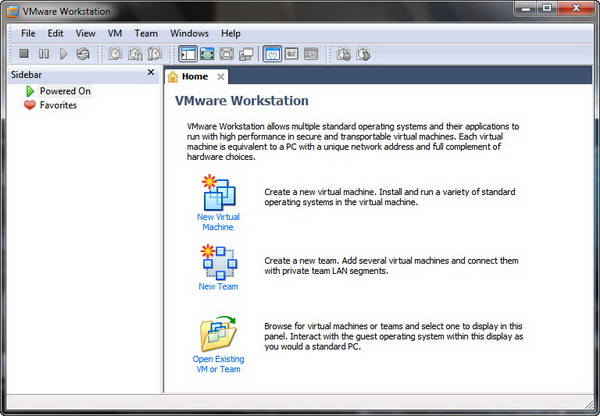600x416 pixels.
Task: Open the VM menu
Action: coord(115,34)
